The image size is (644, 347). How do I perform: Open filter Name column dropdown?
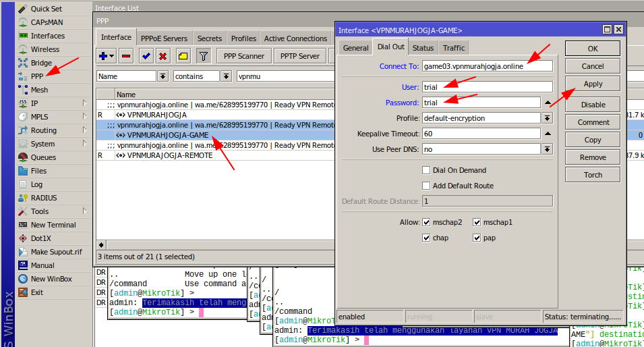[163, 76]
